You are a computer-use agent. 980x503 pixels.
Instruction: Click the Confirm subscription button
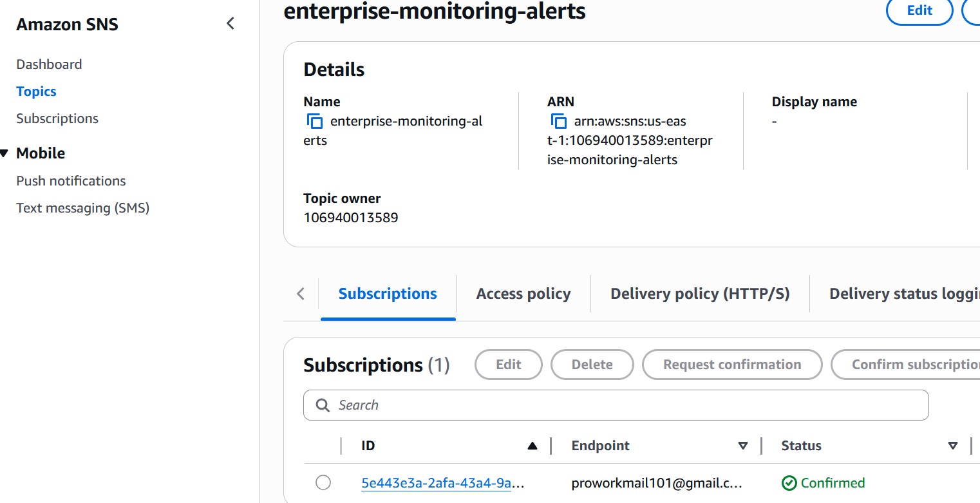point(906,365)
